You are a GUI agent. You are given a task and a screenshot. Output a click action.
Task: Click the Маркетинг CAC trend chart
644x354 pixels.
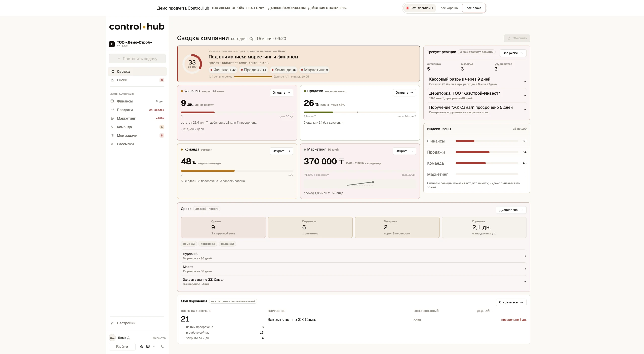tap(360, 184)
